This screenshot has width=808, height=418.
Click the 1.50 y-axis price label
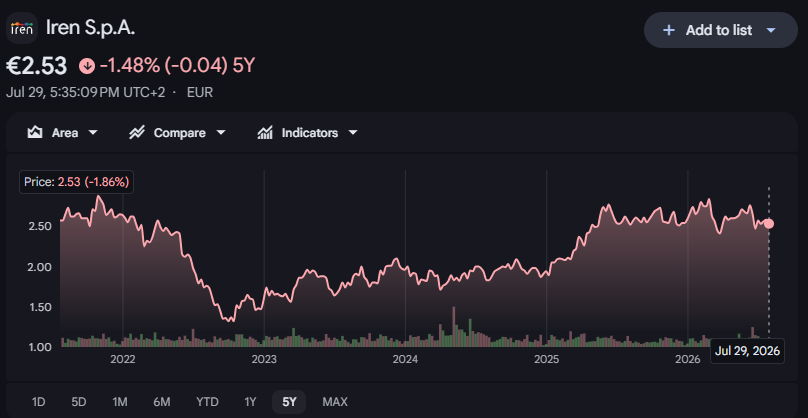(40, 307)
